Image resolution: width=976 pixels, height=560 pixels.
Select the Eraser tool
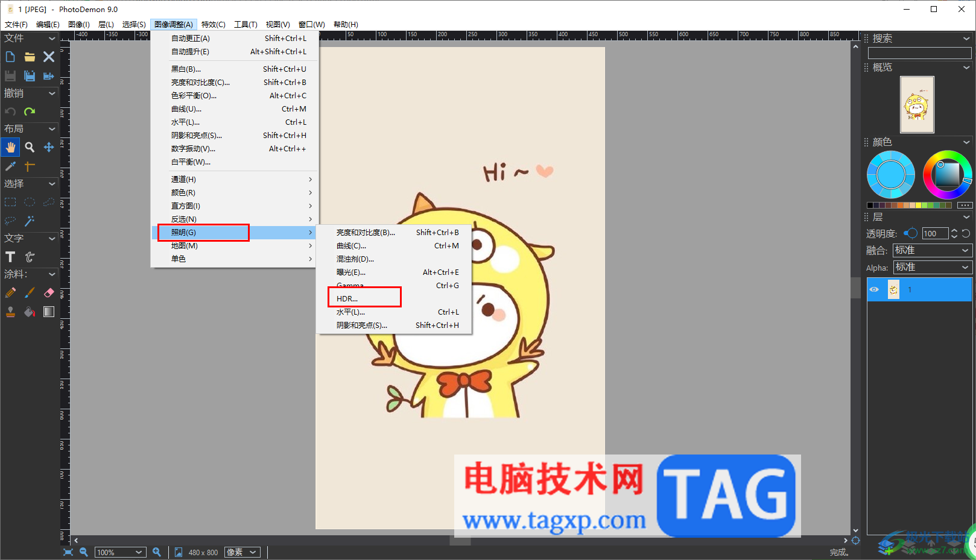49,293
